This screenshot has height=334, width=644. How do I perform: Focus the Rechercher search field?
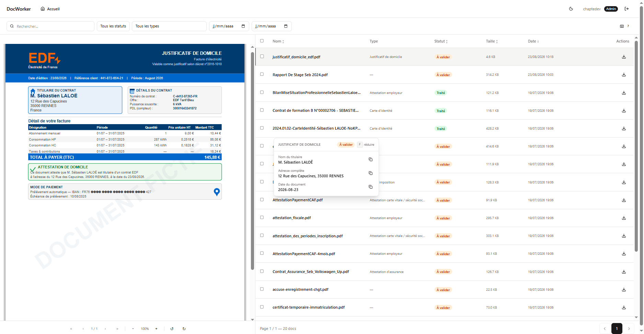pos(50,26)
